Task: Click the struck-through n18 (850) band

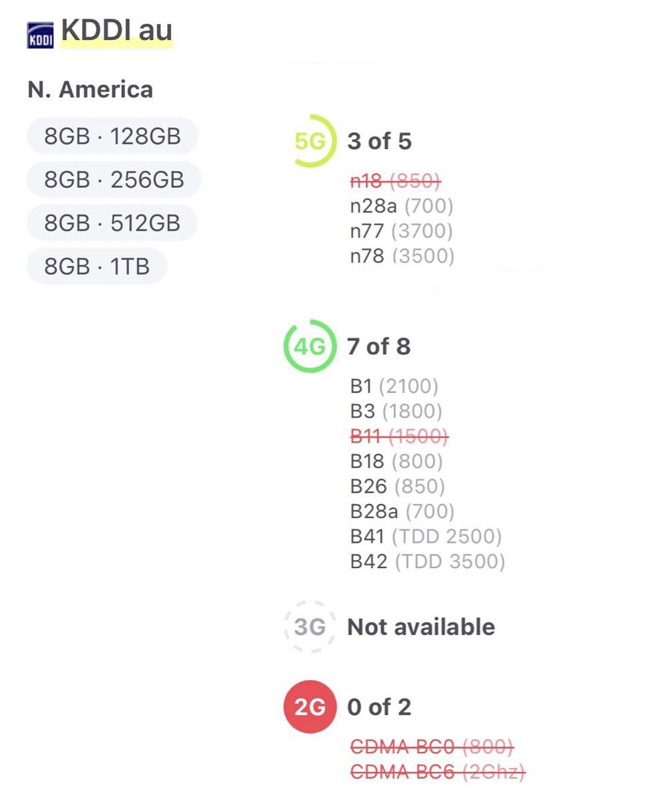Action: click(x=395, y=180)
